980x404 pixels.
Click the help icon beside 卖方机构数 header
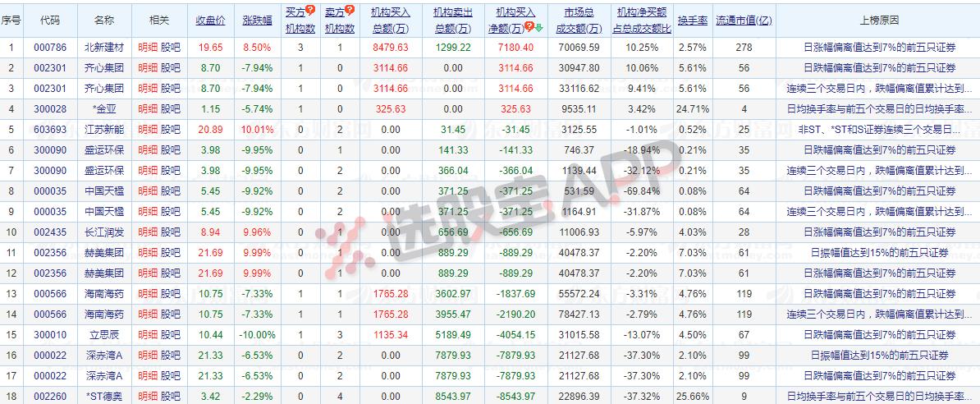pyautogui.click(x=350, y=10)
